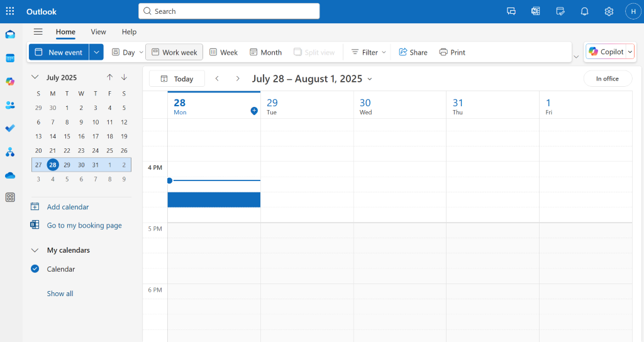Viewport: 644px width, 342px height.
Task: Open Day view options dropdown arrow
Action: coord(141,52)
